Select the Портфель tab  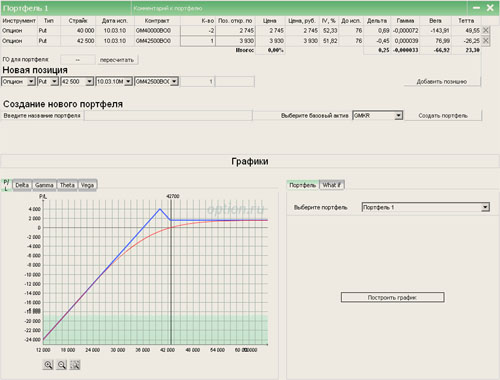pos(303,185)
